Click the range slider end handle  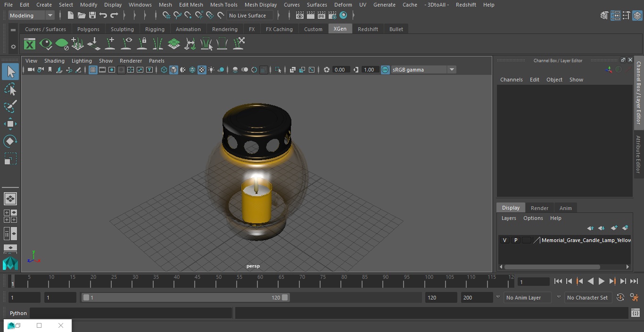(285, 298)
